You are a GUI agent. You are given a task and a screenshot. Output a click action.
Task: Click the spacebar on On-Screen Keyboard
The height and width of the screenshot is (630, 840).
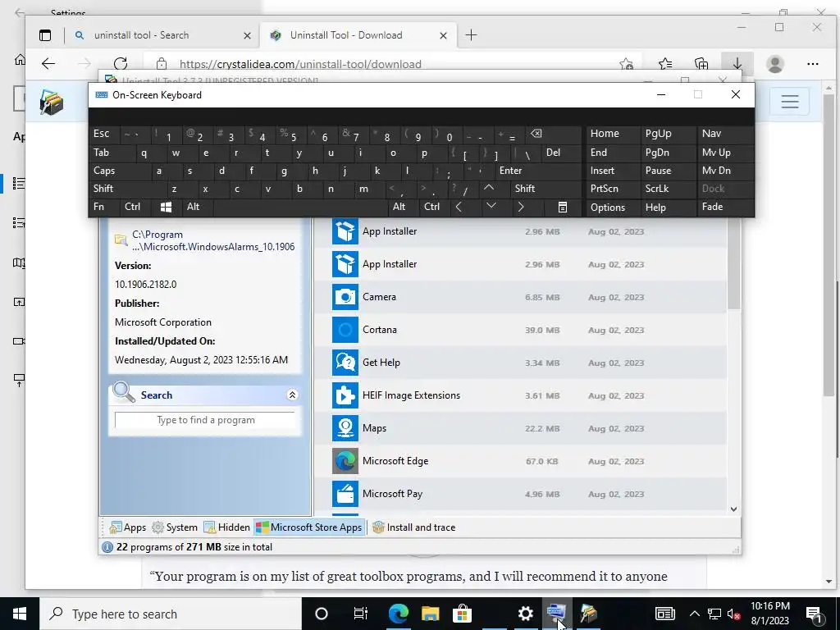click(x=300, y=207)
